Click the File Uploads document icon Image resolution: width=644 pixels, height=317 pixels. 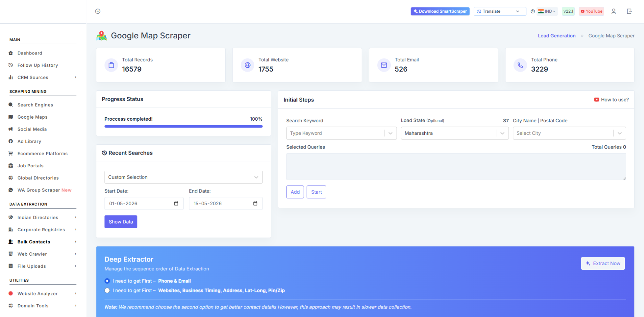(x=11, y=266)
